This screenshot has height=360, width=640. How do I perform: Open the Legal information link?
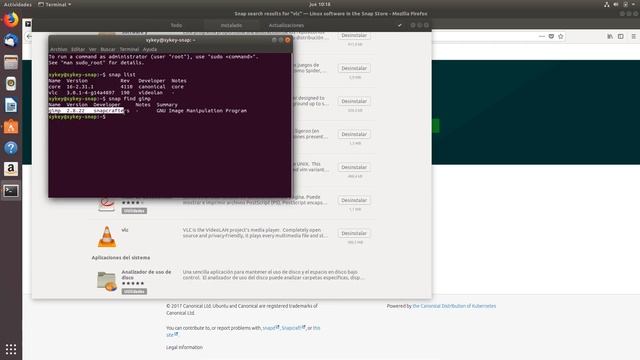[184, 347]
